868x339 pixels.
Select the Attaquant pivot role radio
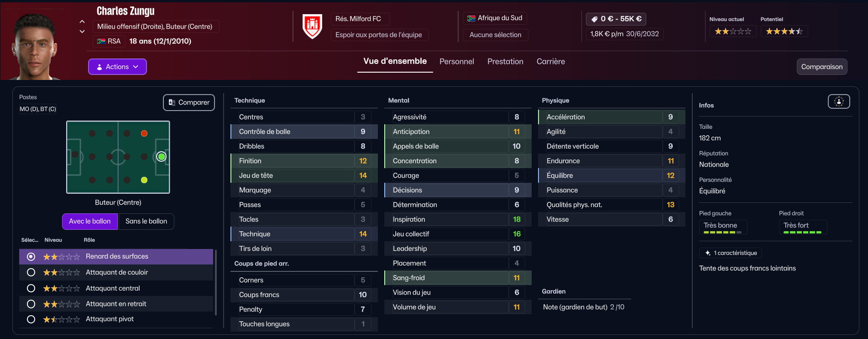click(x=31, y=319)
